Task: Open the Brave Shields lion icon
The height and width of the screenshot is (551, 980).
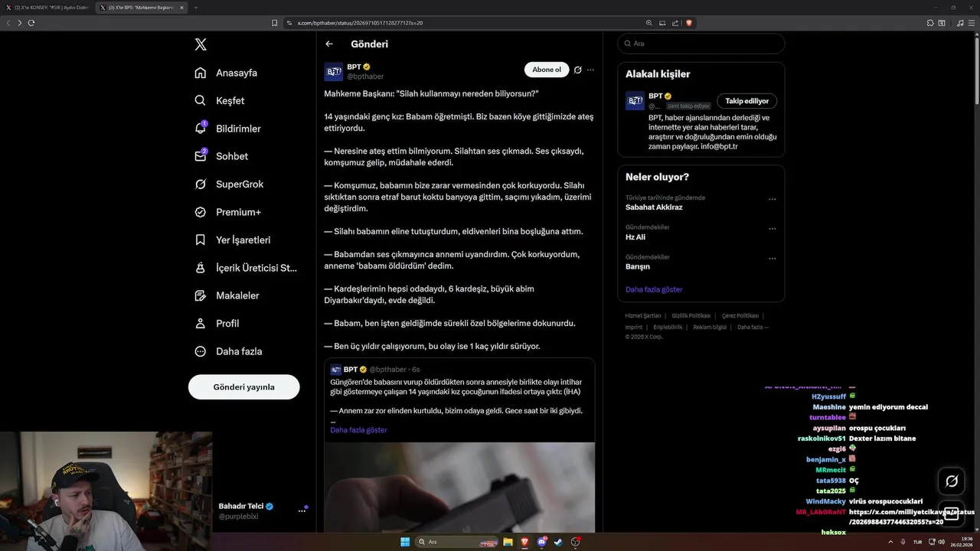Action: click(689, 23)
